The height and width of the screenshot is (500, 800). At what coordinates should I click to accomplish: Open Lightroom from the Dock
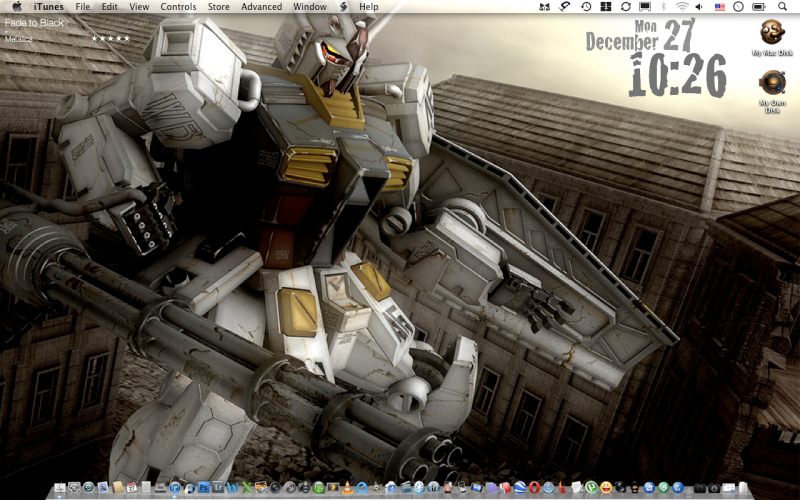[218, 487]
